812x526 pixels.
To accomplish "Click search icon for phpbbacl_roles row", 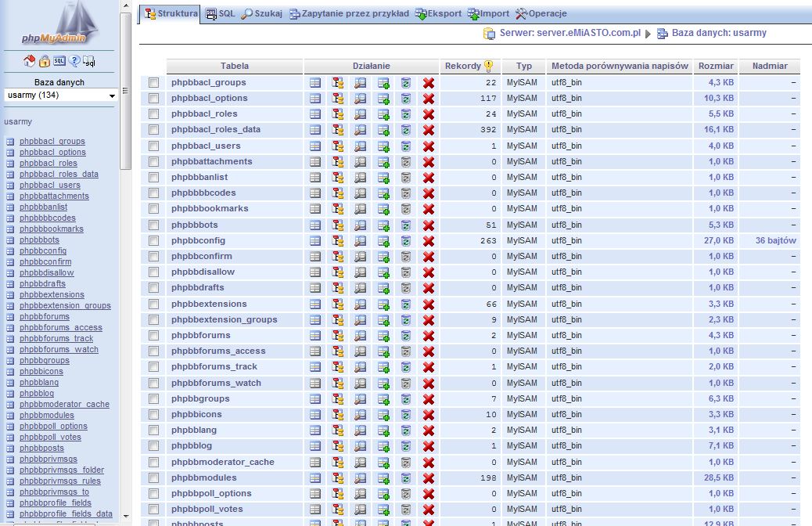I will pos(361,114).
